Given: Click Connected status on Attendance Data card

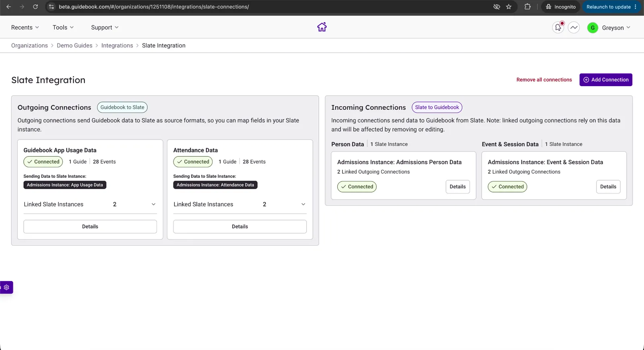Looking at the screenshot, I should (x=193, y=162).
